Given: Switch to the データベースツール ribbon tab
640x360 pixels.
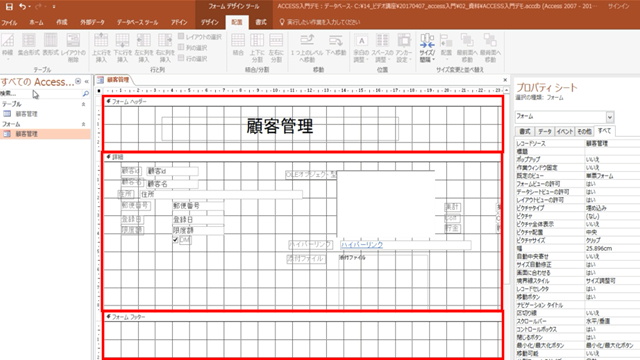Looking at the screenshot, I should (x=137, y=22).
